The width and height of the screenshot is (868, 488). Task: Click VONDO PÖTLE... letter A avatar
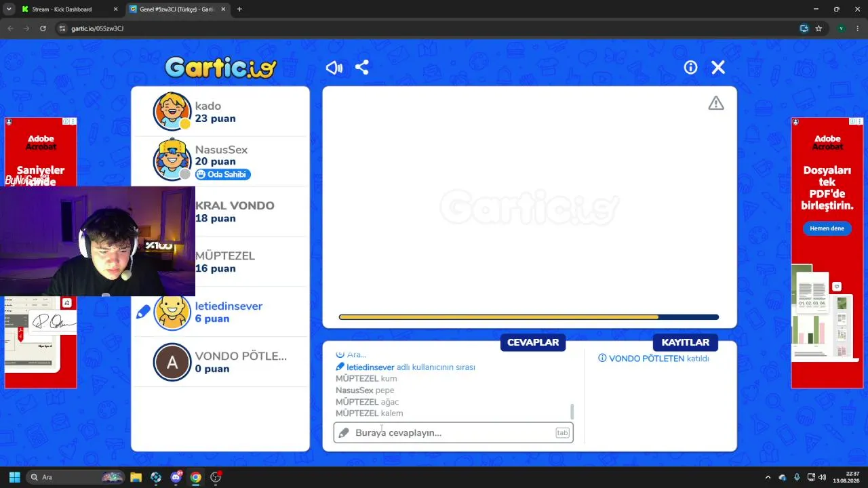coord(172,362)
